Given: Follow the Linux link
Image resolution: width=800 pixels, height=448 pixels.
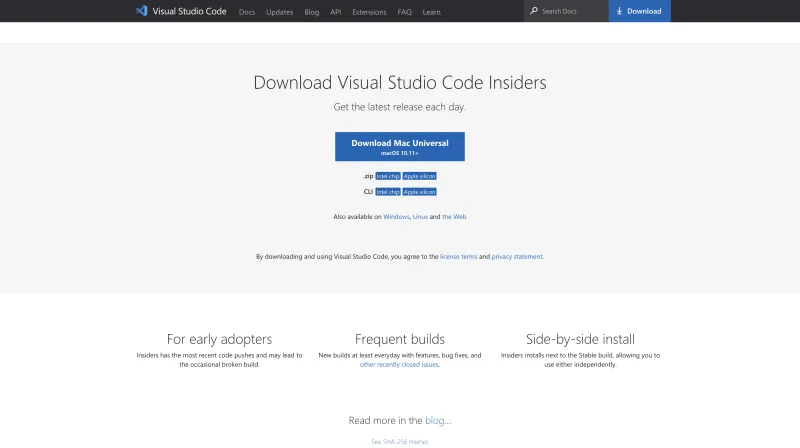Looking at the screenshot, I should (420, 216).
